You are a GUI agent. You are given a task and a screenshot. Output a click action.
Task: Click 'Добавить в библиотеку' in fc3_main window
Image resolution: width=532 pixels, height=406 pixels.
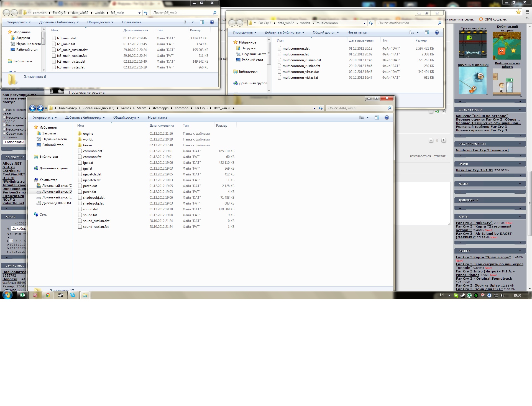point(59,22)
